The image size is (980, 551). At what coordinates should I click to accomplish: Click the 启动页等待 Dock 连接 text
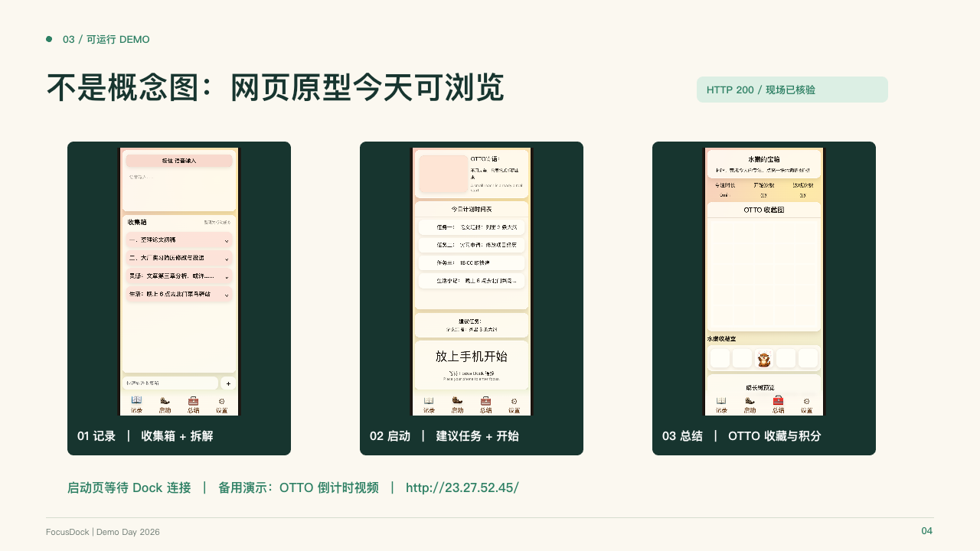coord(129,487)
